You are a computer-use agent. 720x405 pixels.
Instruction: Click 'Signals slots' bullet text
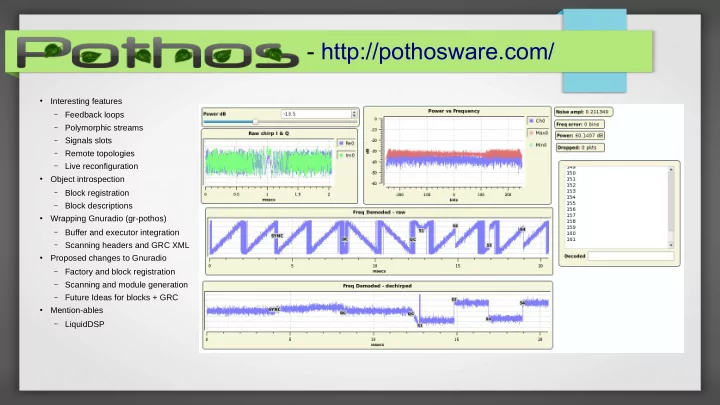(88, 141)
